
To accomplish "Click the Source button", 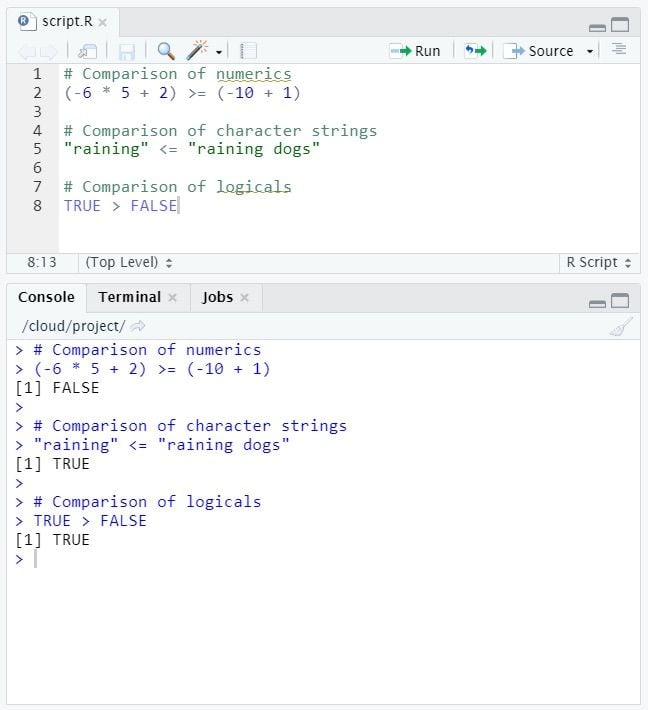I will pos(540,51).
